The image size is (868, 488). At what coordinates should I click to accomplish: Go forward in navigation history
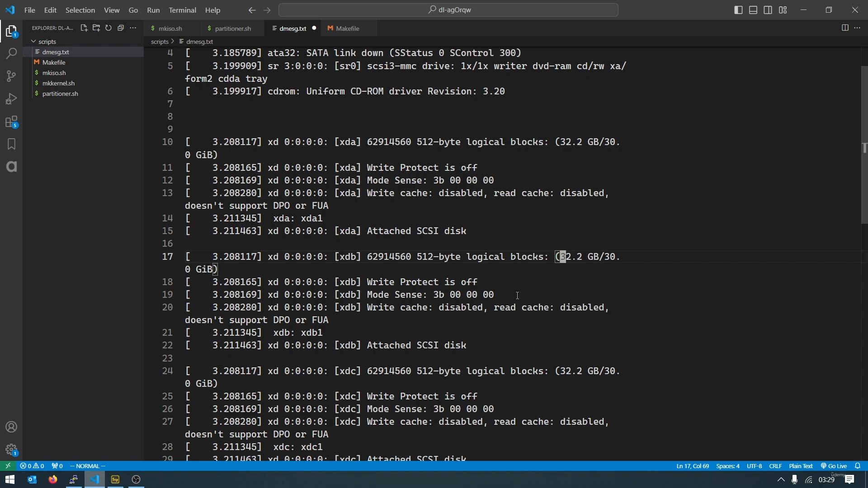[x=267, y=10]
